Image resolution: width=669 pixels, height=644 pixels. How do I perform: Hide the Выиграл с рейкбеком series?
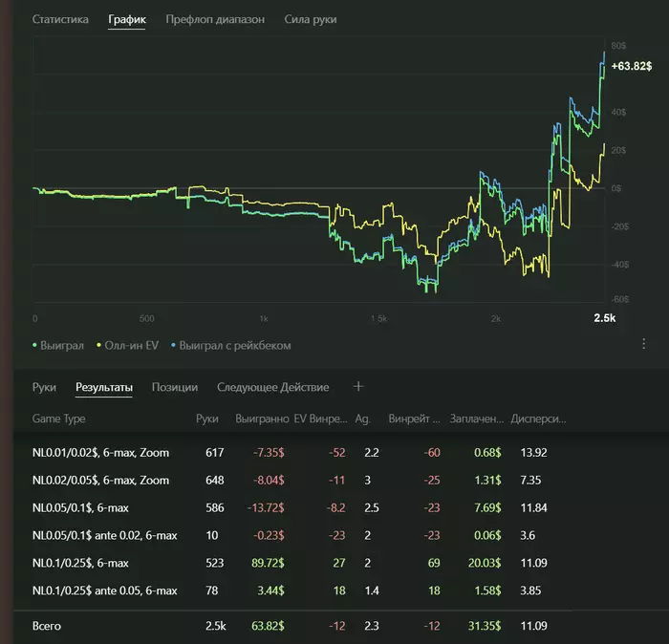point(230,345)
